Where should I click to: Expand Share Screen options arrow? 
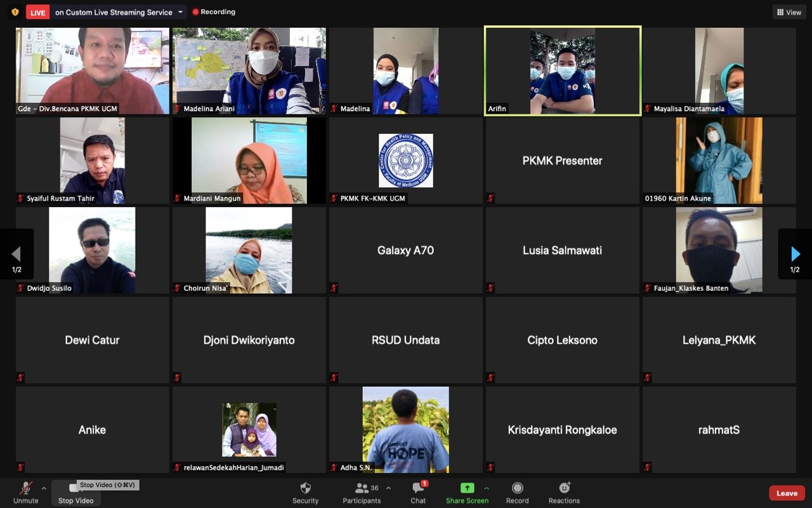[x=487, y=488]
